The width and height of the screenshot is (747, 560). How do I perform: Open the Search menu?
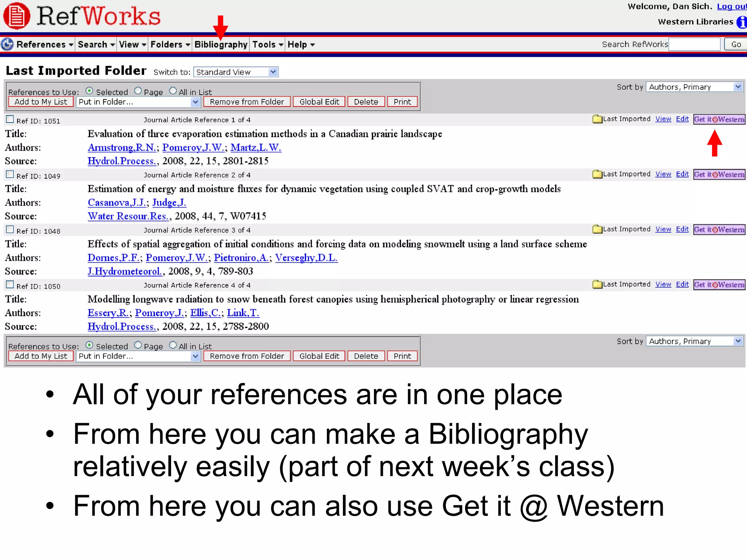(x=96, y=44)
